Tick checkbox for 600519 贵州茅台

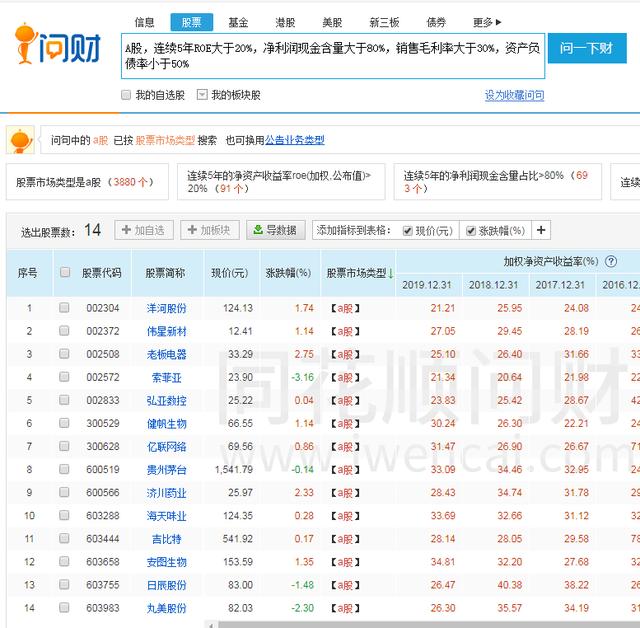tap(64, 469)
